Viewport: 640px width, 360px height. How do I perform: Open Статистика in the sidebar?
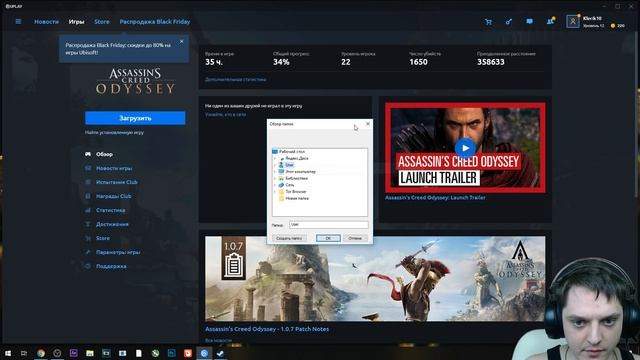coord(111,210)
